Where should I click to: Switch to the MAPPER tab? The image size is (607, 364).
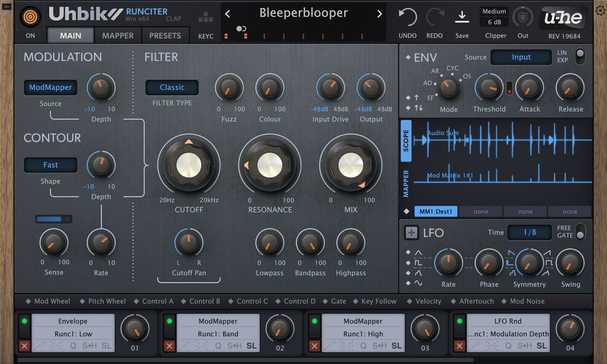pyautogui.click(x=118, y=35)
